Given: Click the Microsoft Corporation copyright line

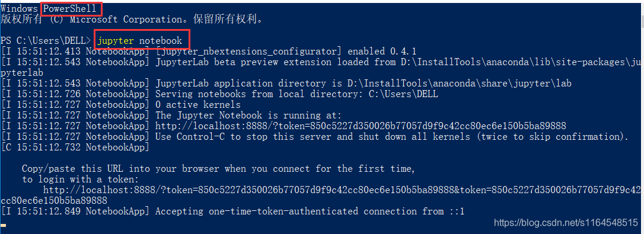Looking at the screenshot, I should coord(132,20).
